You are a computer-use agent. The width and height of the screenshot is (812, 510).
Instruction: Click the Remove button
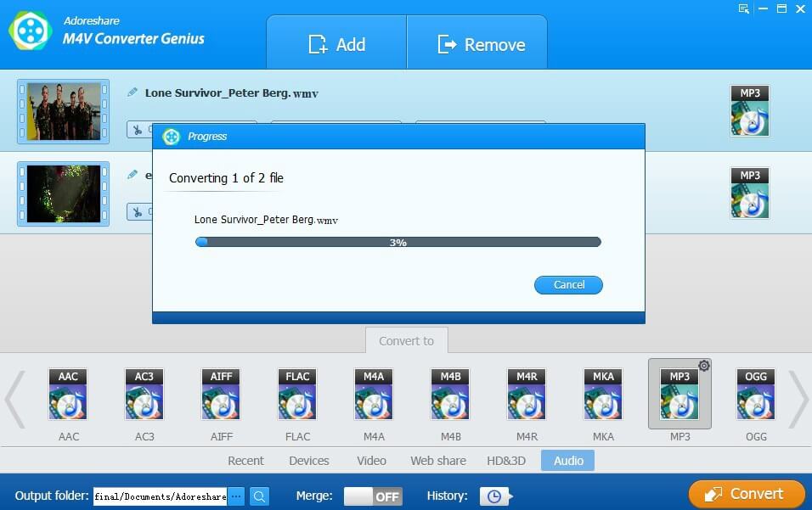(477, 43)
